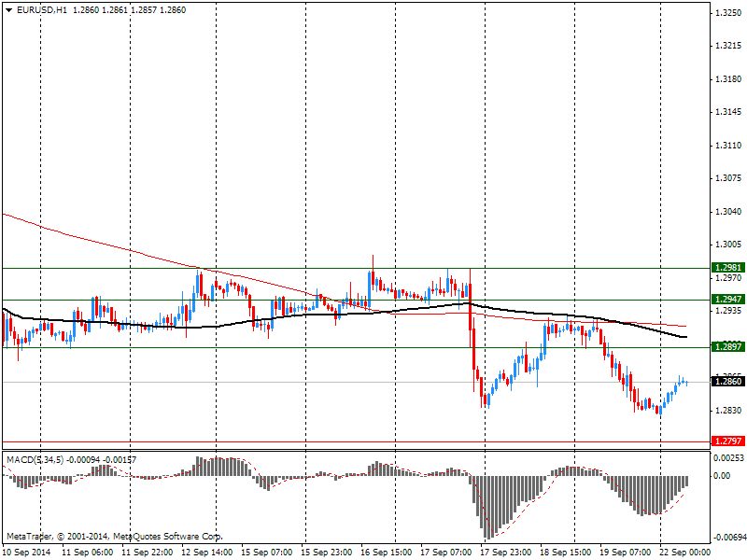Select the EURUSD,H1 chart title text
The width and height of the screenshot is (747, 560).
41,10
